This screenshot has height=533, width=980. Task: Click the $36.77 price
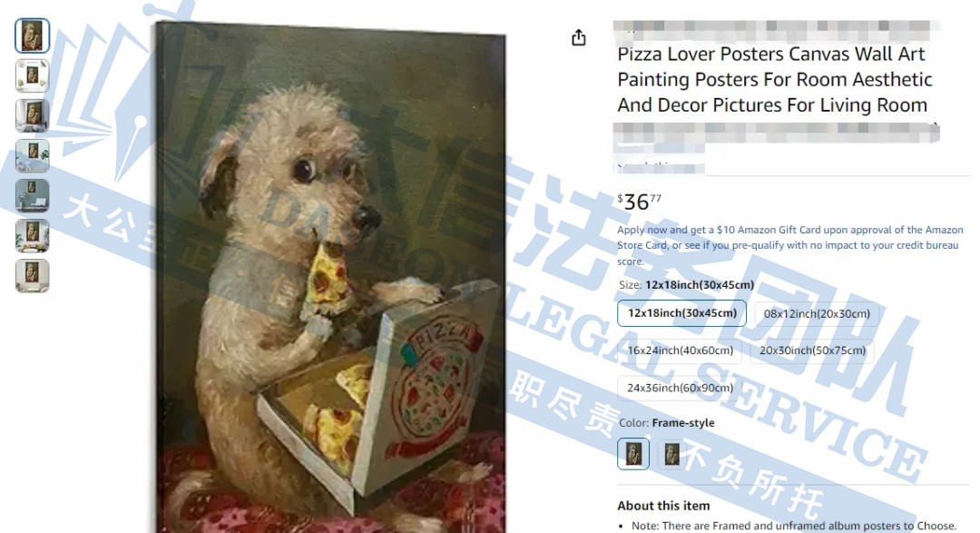[x=639, y=202]
